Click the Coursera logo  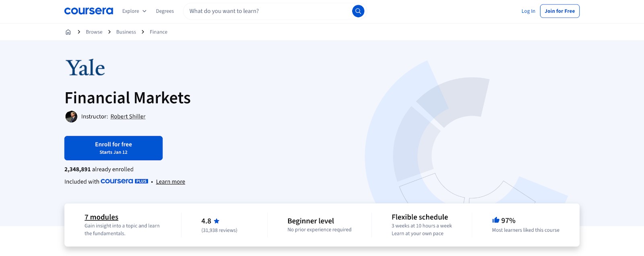click(89, 11)
